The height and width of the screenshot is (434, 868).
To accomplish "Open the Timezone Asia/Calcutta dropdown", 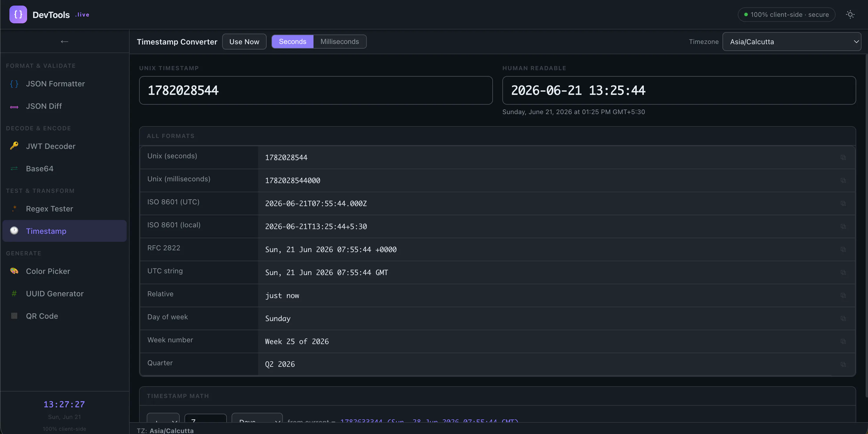I will [791, 42].
